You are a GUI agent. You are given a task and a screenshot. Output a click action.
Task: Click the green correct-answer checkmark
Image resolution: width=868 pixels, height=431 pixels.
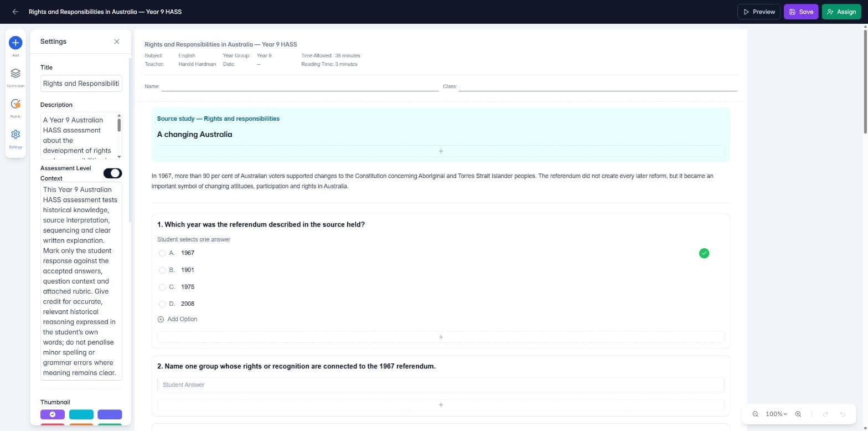tap(704, 253)
